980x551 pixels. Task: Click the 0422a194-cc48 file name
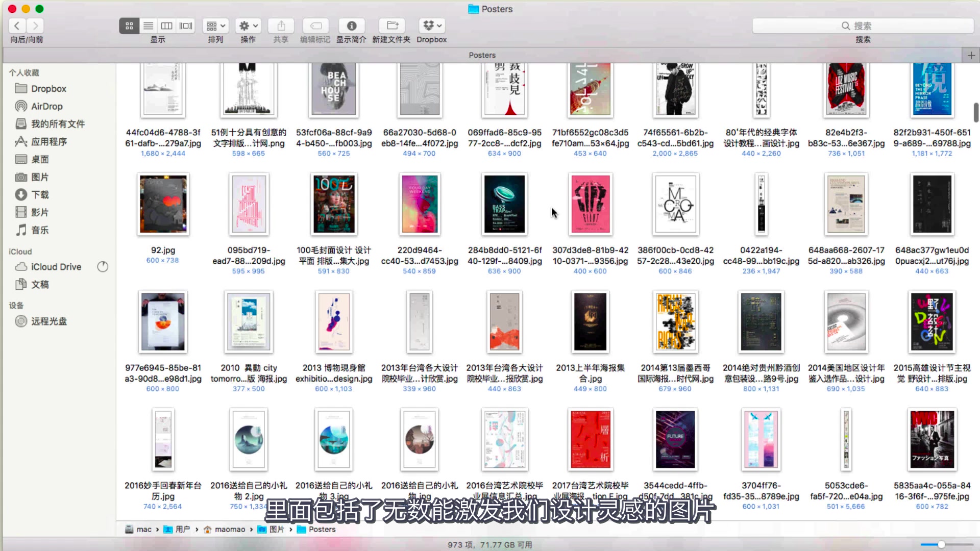(761, 256)
